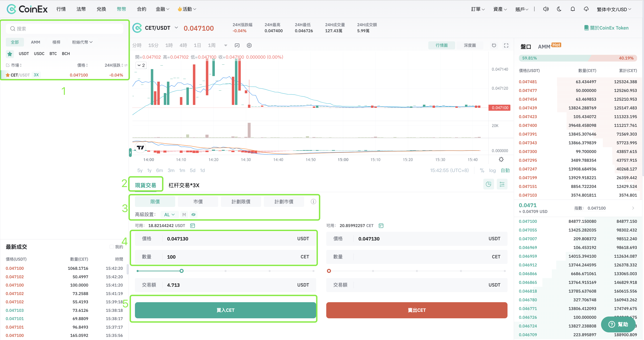Open the pie chart asset icon
Image resolution: width=644 pixels, height=340 pixels.
point(488,184)
